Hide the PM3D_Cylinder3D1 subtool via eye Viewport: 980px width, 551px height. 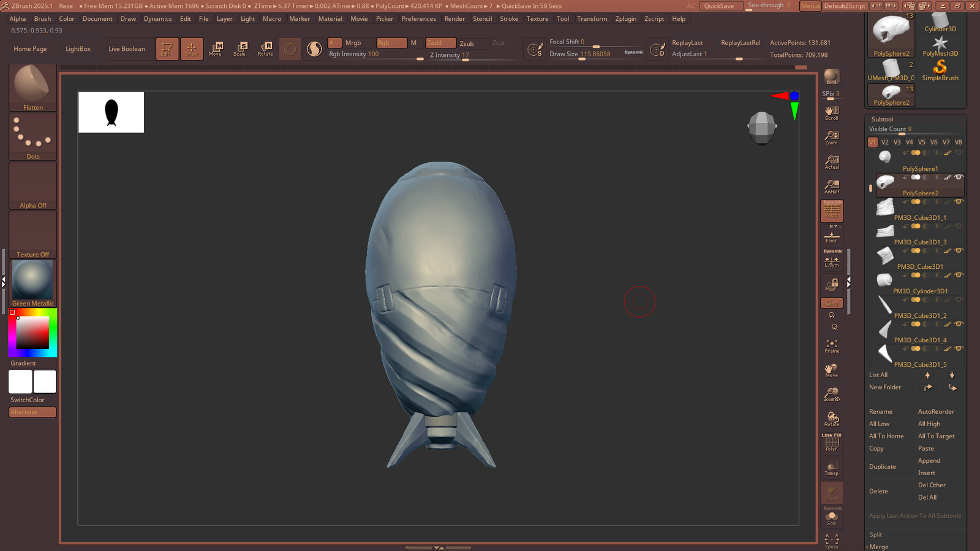tap(959, 275)
